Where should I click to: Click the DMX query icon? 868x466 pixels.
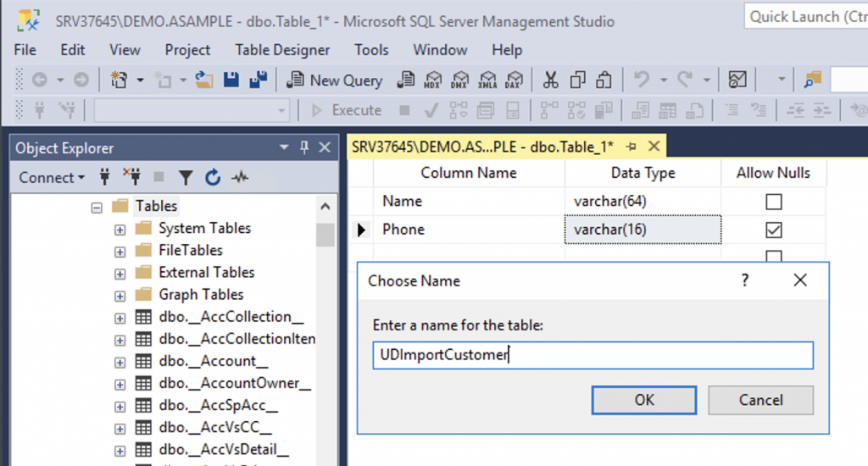click(x=459, y=80)
